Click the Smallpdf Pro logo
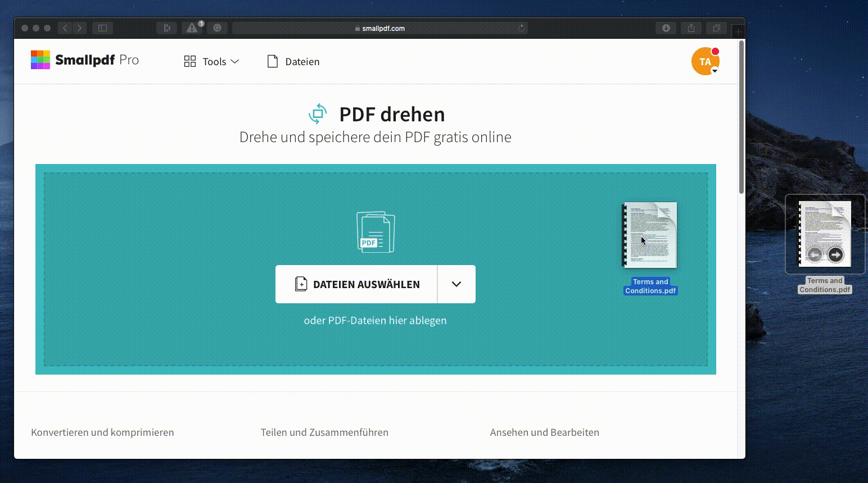The height and width of the screenshot is (483, 868). coord(85,60)
